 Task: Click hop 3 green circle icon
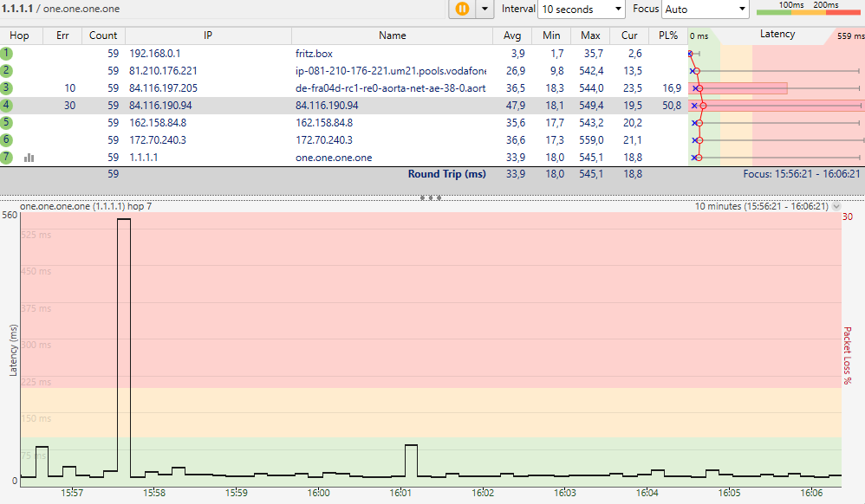[6, 87]
